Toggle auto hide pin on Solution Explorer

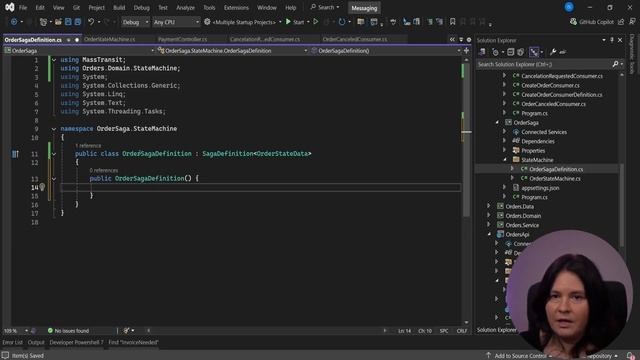pos(612,40)
